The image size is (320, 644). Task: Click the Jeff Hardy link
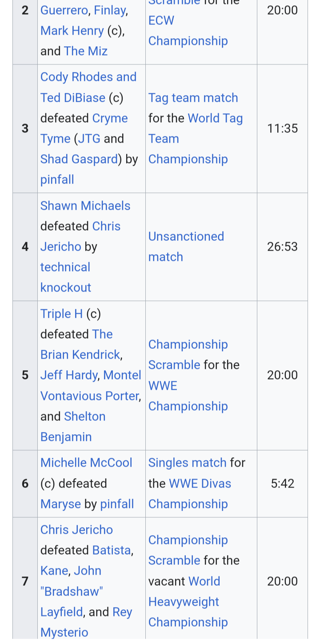69,375
